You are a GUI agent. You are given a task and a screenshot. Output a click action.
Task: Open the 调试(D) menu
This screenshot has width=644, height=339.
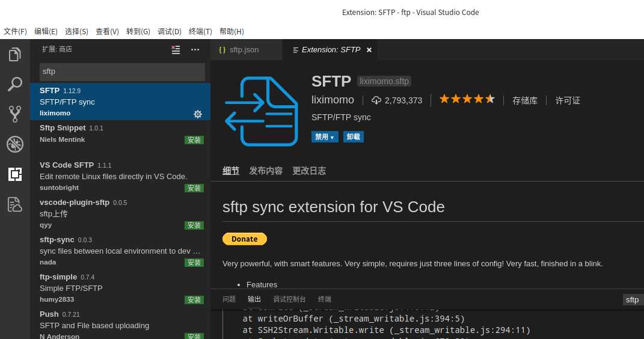click(x=169, y=32)
